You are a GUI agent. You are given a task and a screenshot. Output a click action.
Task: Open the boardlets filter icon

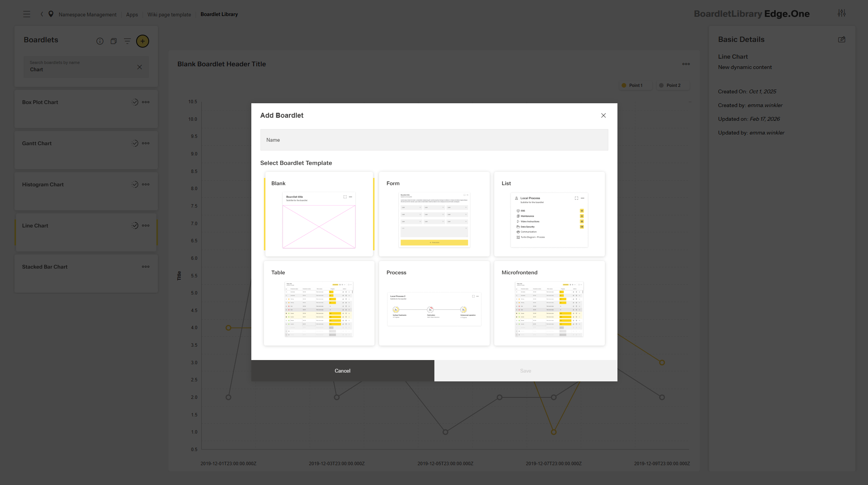pyautogui.click(x=127, y=41)
